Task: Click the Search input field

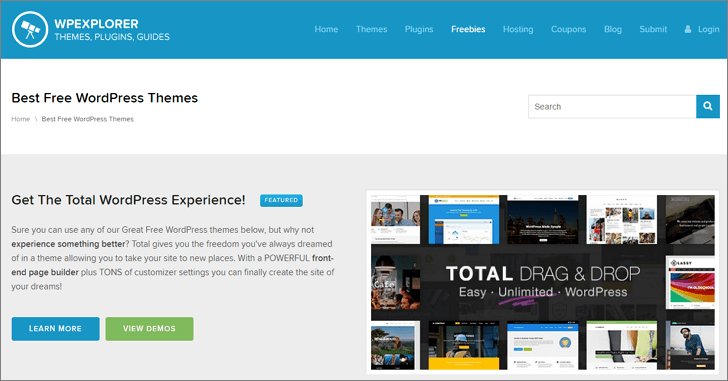Action: pyautogui.click(x=612, y=106)
